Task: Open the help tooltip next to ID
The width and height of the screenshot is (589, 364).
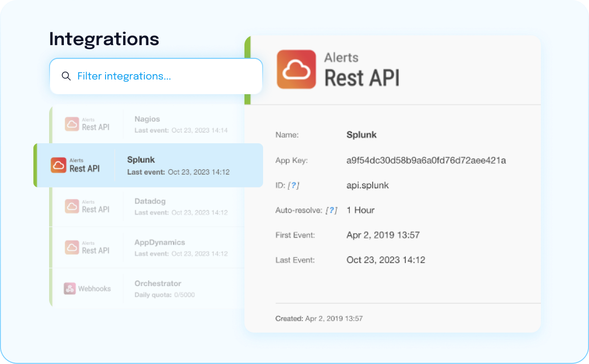Action: coord(294,185)
